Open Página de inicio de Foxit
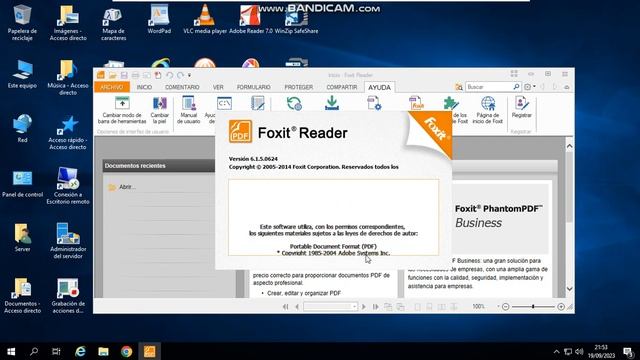This screenshot has height=360, width=640. click(x=488, y=109)
